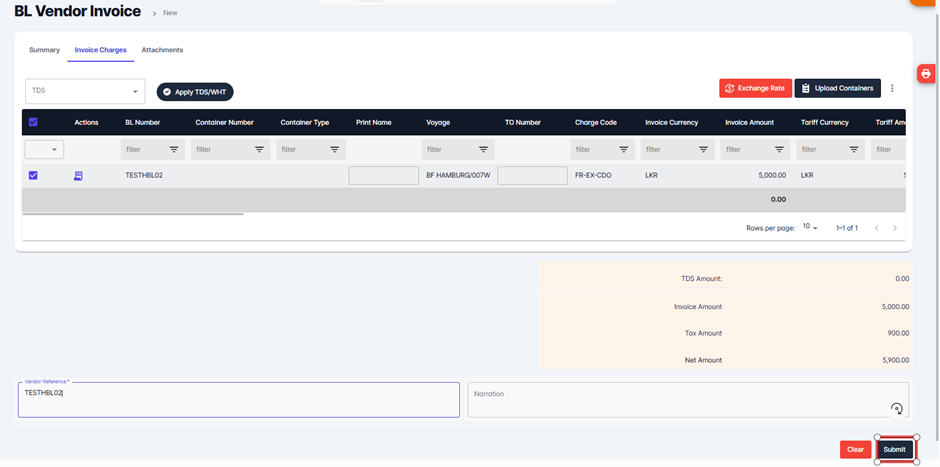Toggle the select-all checkbox in table header

33,122
